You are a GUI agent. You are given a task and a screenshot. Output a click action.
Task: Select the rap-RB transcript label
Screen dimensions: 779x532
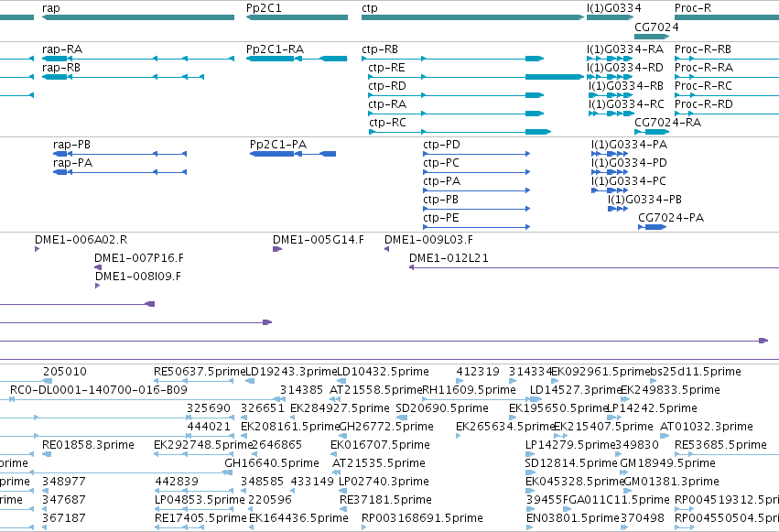61,68
